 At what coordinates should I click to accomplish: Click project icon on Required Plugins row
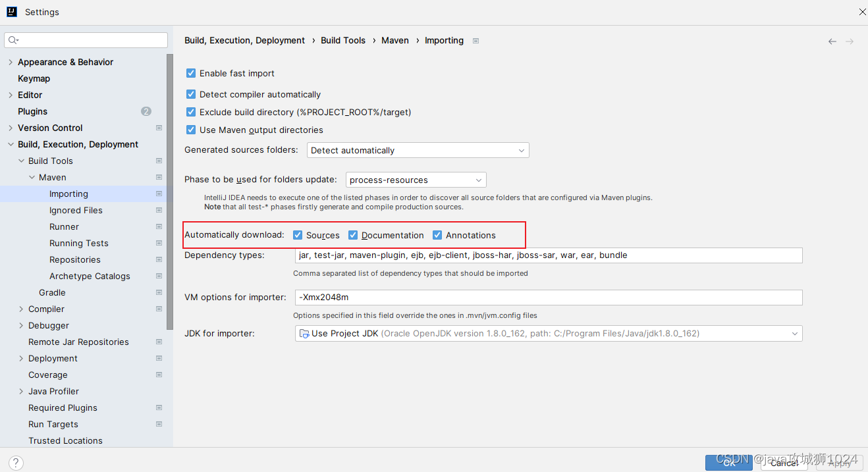click(159, 407)
